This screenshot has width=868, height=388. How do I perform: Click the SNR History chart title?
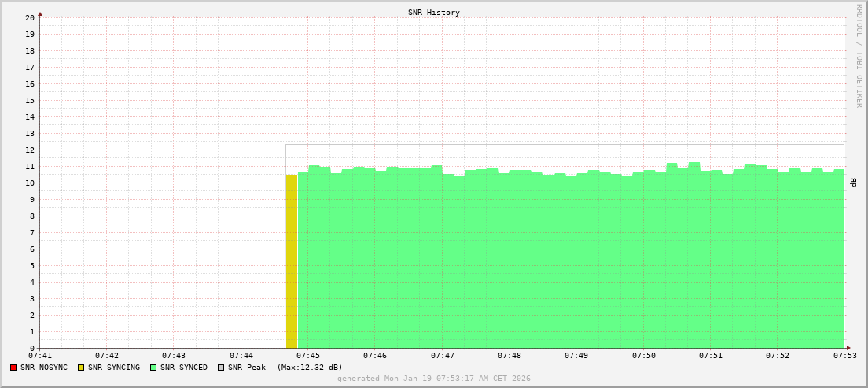coord(434,13)
